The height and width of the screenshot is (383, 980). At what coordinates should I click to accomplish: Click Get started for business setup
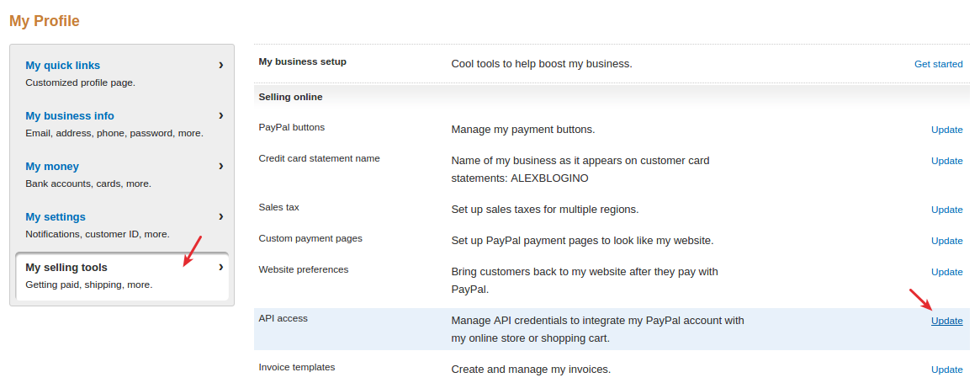coord(938,64)
